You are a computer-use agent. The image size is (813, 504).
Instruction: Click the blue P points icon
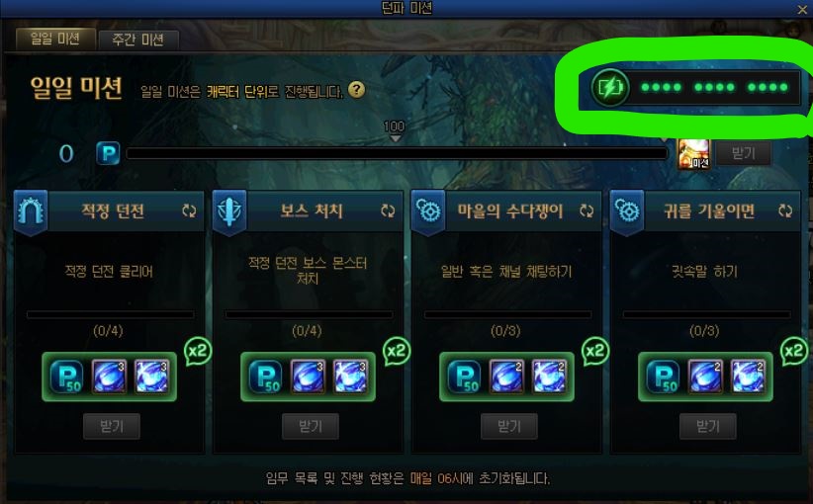tap(108, 153)
